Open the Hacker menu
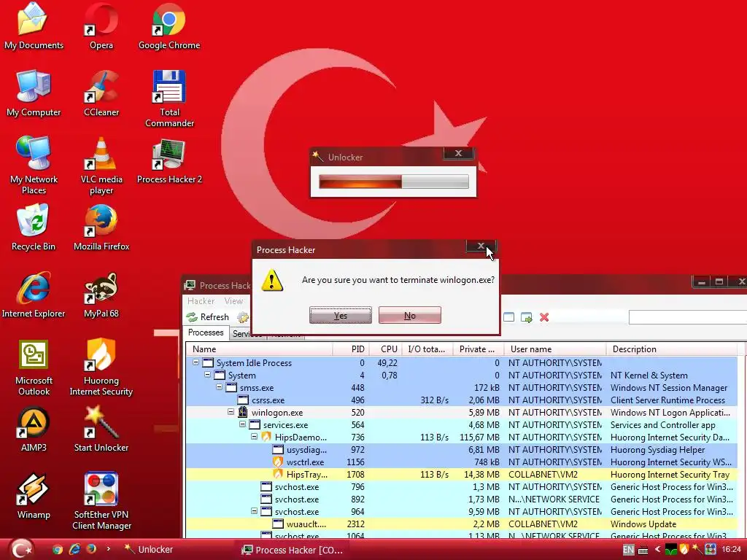 click(201, 301)
